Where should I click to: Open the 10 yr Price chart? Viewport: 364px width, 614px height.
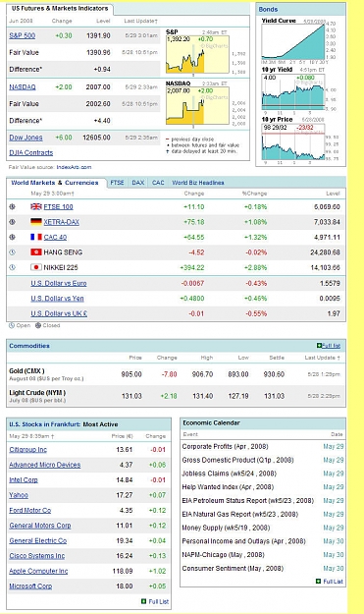tap(293, 142)
